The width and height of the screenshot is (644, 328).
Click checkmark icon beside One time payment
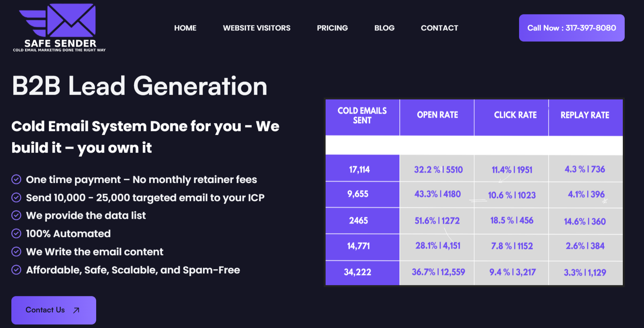tap(16, 179)
